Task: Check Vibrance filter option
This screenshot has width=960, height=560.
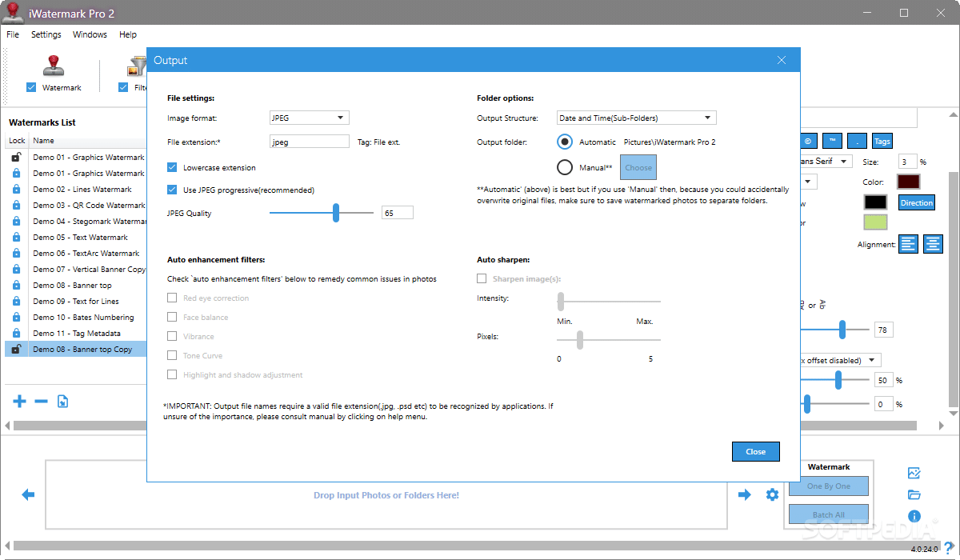Action: (x=172, y=337)
